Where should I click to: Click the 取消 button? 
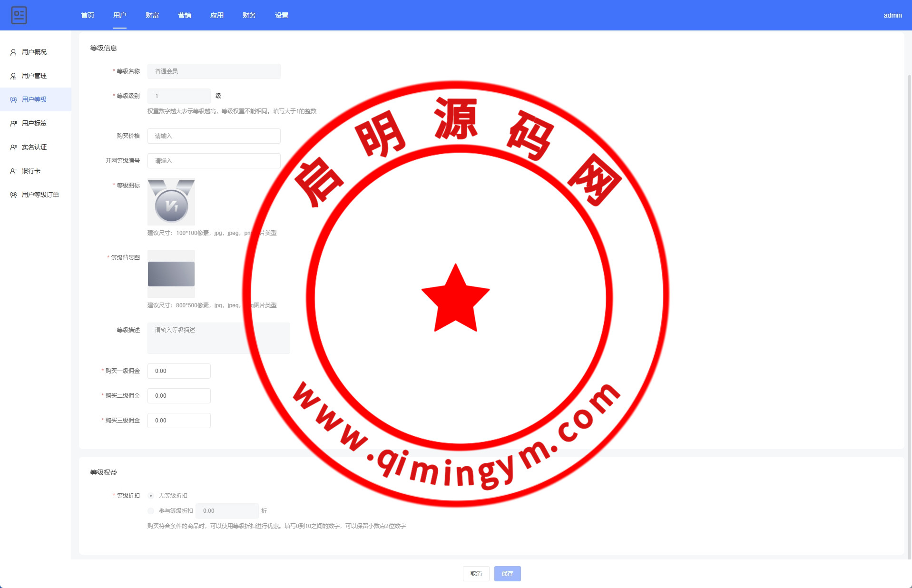point(476,574)
